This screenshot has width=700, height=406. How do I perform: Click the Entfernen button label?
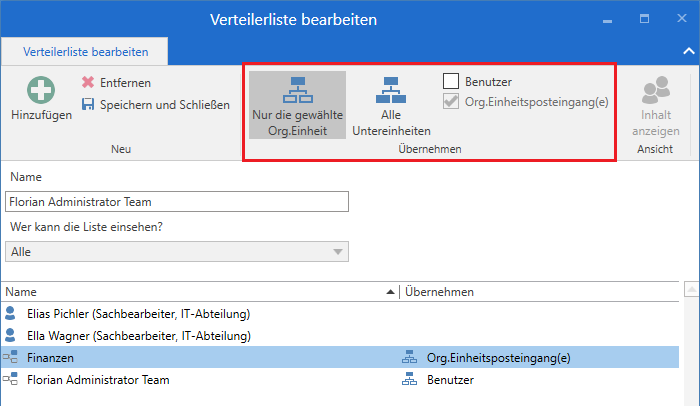tap(125, 83)
